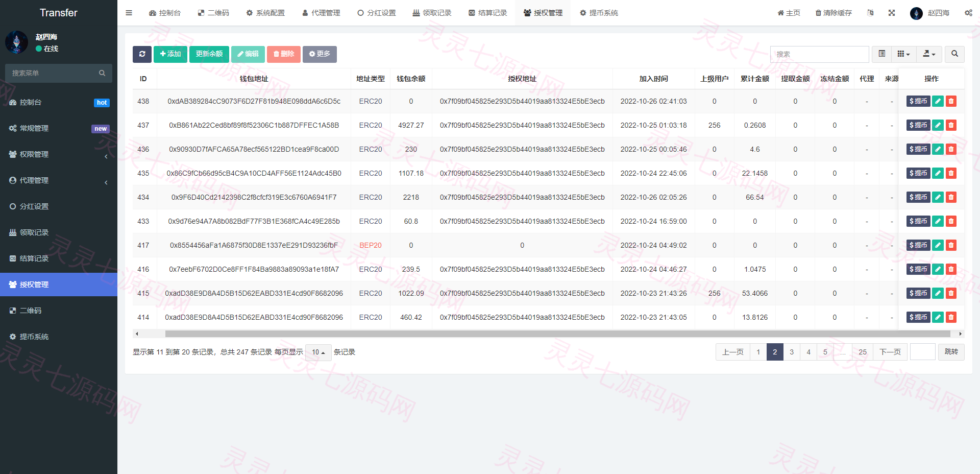This screenshot has height=474, width=980.
Task: Click the 钱包余额 column header
Action: 411,79
